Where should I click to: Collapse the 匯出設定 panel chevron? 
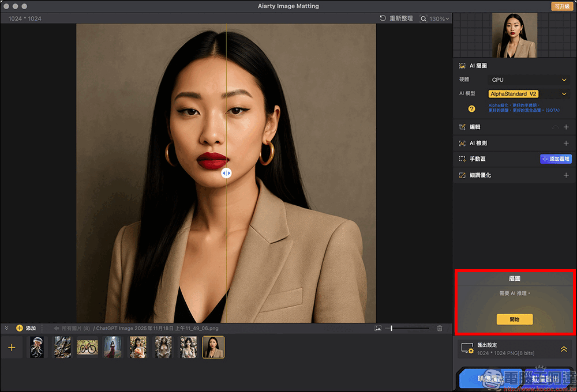click(x=564, y=349)
